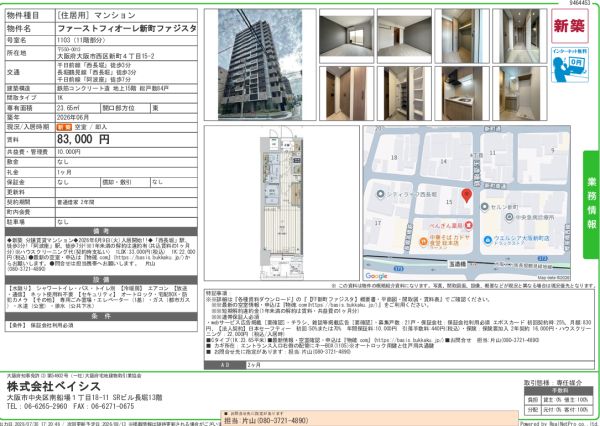The image size is (600, 426).
Task: Click the 礼金 value 1ヶ月
Action: pos(64,172)
